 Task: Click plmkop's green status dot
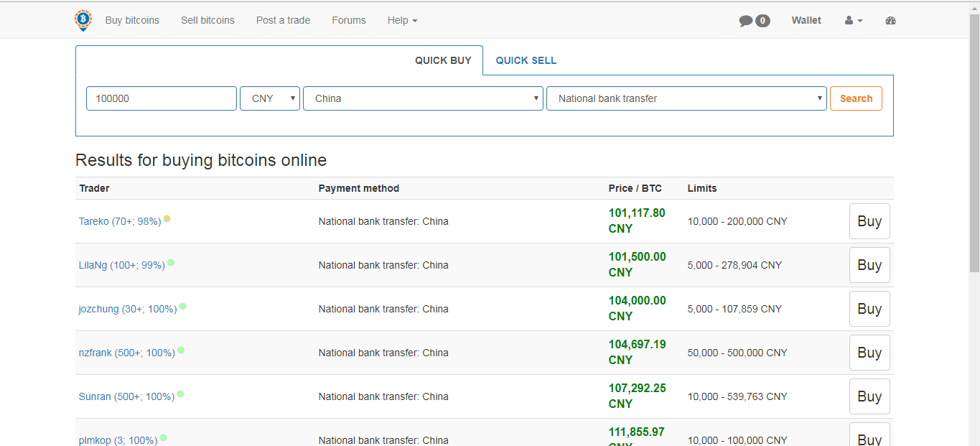pyautogui.click(x=163, y=437)
